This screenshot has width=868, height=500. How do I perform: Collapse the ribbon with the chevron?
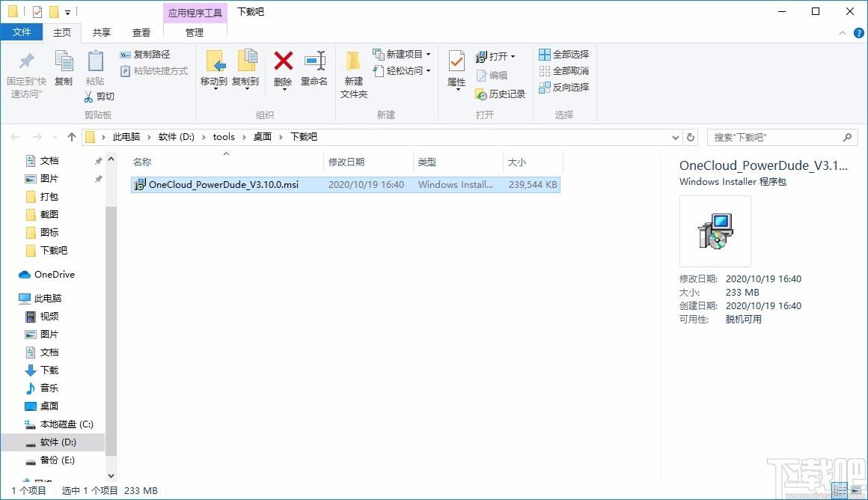click(x=842, y=33)
